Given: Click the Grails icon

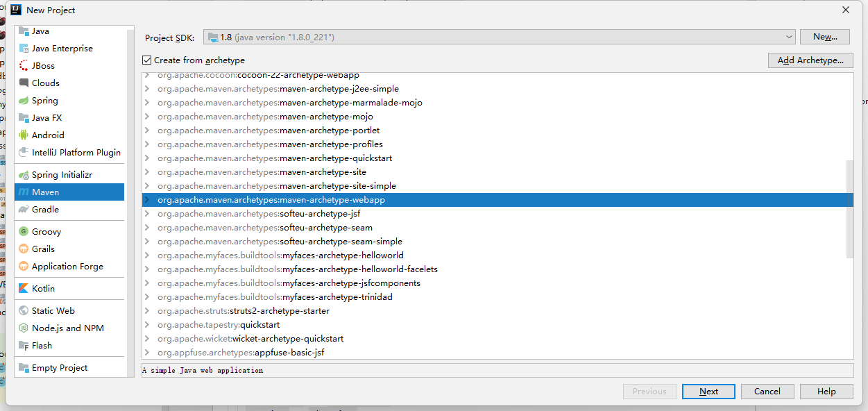Looking at the screenshot, I should pyautogui.click(x=24, y=249).
